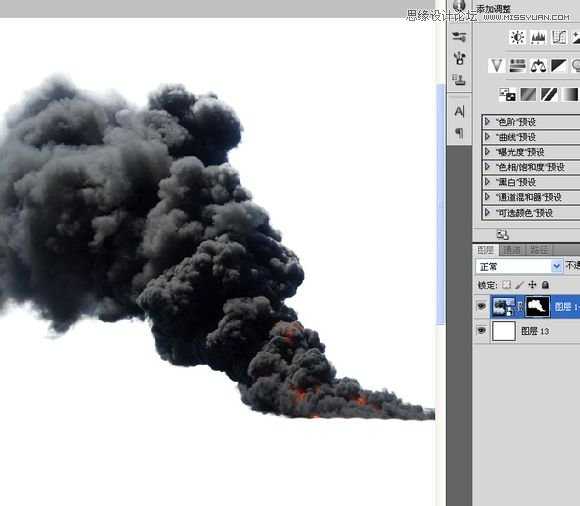The image size is (580, 506).
Task: Switch to the 路径 tab
Action: (539, 250)
